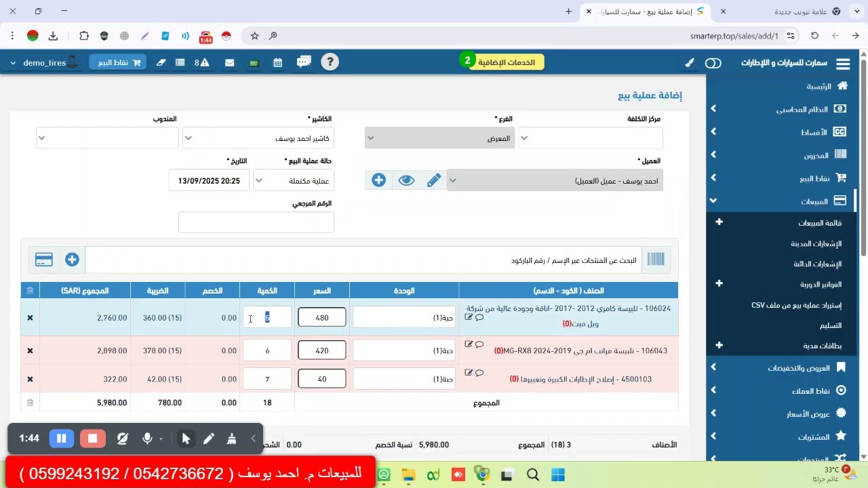The image size is (868, 488).
Task: Open the alerts warning icon showing 8
Action: coord(202,62)
